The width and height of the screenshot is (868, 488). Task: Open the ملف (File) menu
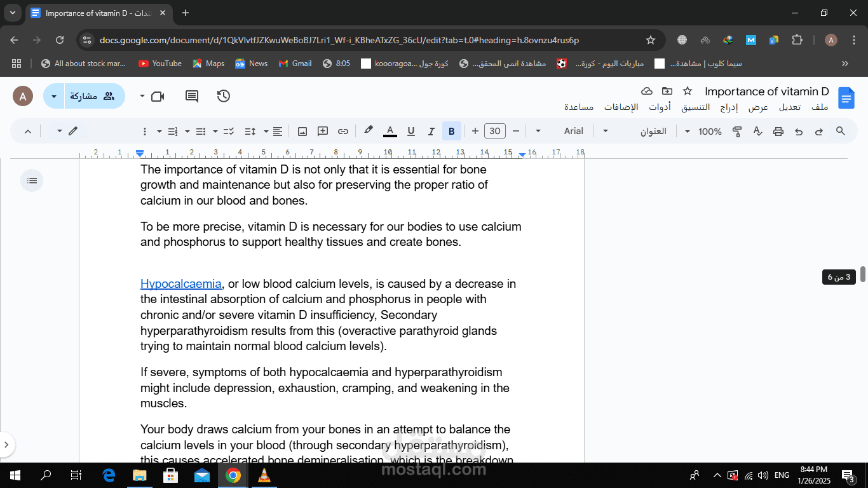coord(820,107)
